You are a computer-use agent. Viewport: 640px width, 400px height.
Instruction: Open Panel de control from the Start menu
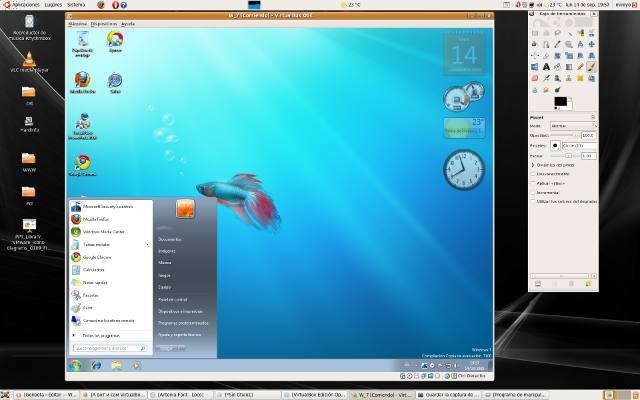click(173, 299)
